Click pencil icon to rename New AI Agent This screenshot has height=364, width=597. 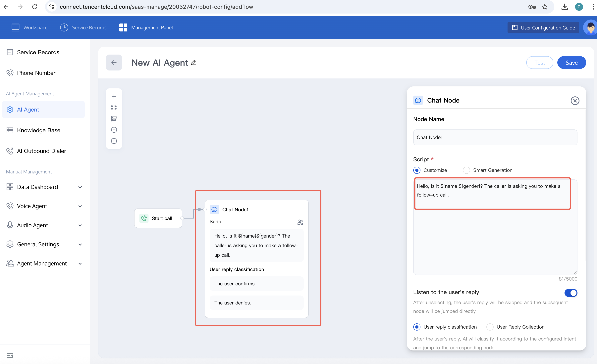193,63
